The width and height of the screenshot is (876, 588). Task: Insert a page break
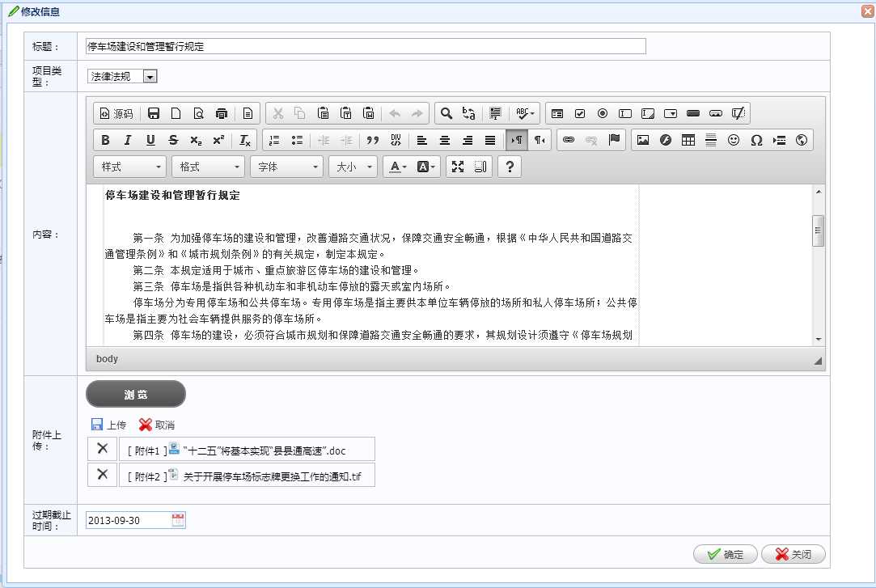(x=779, y=140)
